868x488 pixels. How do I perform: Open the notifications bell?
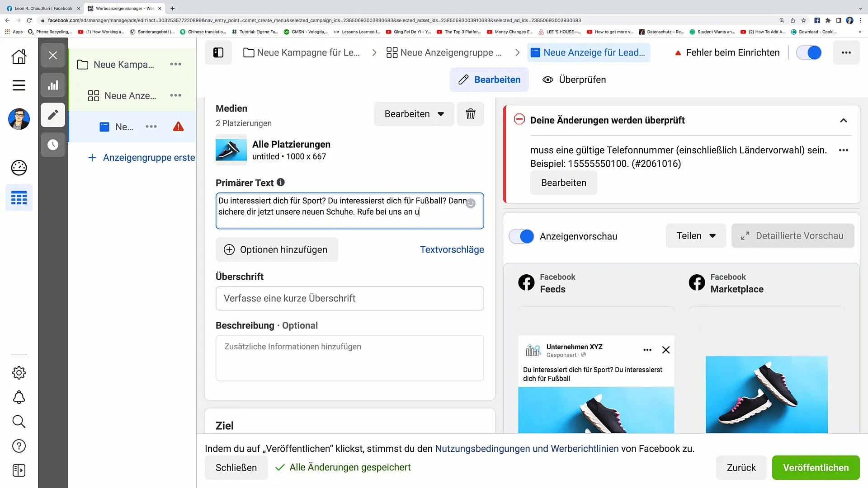(19, 397)
